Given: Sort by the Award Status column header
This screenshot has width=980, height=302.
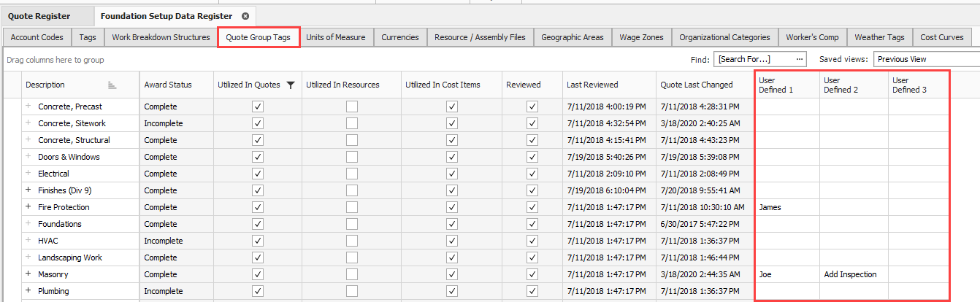Looking at the screenshot, I should 168,85.
